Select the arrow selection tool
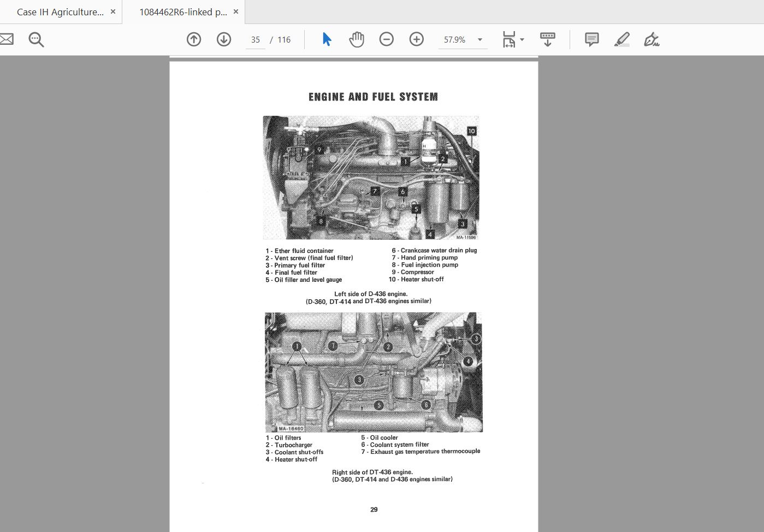Viewport: 764px width, 532px height. tap(327, 39)
